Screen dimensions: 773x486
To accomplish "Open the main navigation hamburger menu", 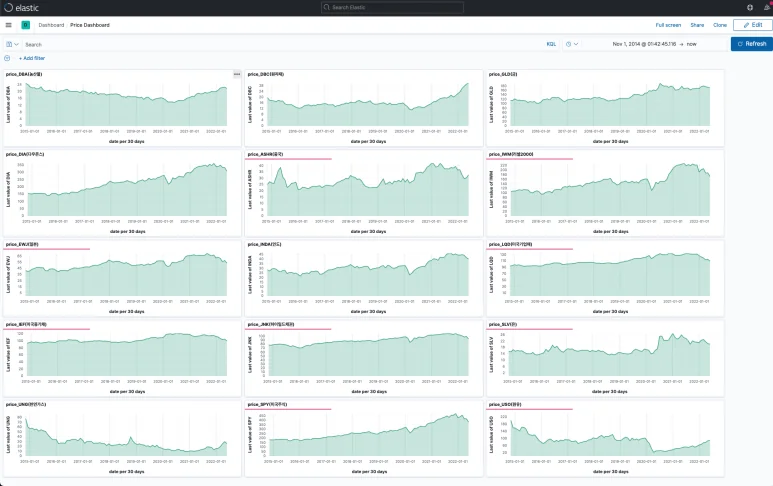I will pyautogui.click(x=9, y=24).
